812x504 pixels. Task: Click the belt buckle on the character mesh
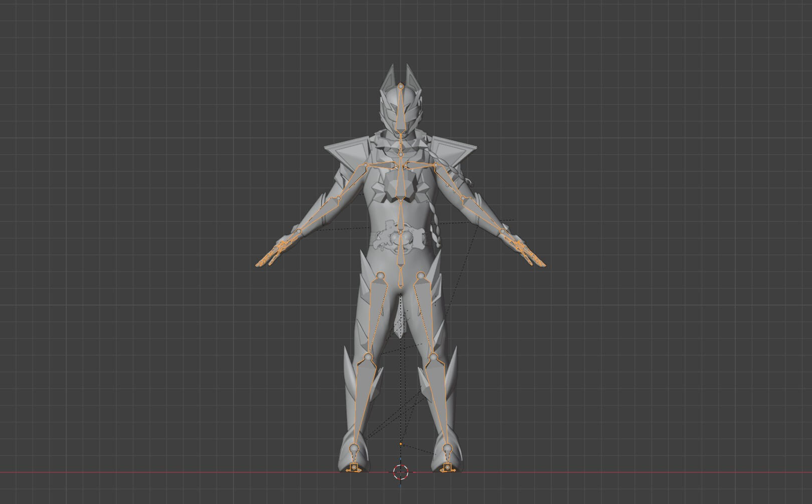point(401,238)
